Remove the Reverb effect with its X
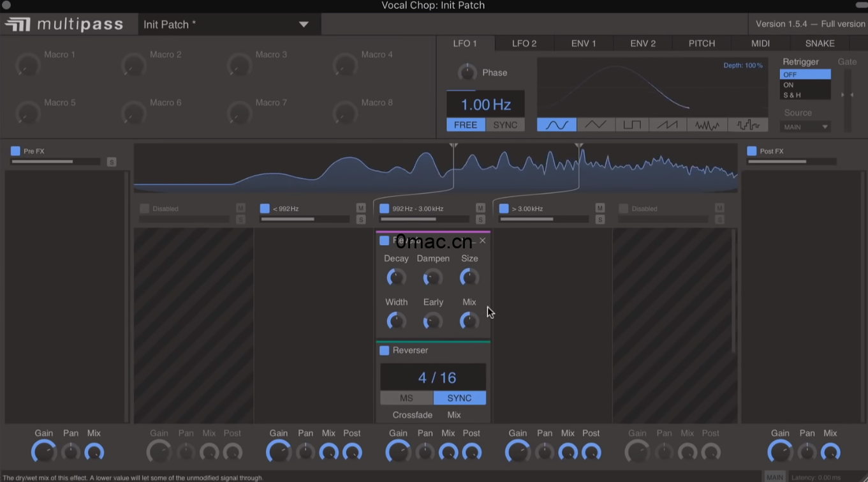868x482 pixels. [482, 241]
